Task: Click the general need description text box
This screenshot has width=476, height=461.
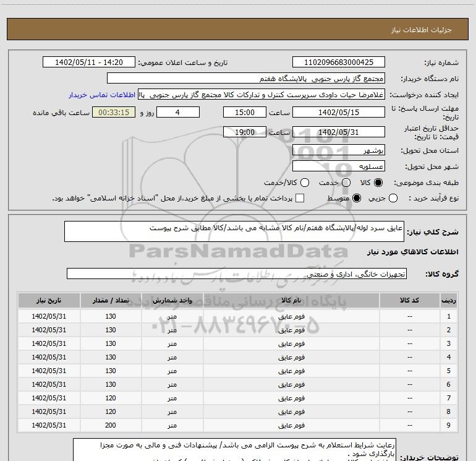Action: click(x=234, y=231)
